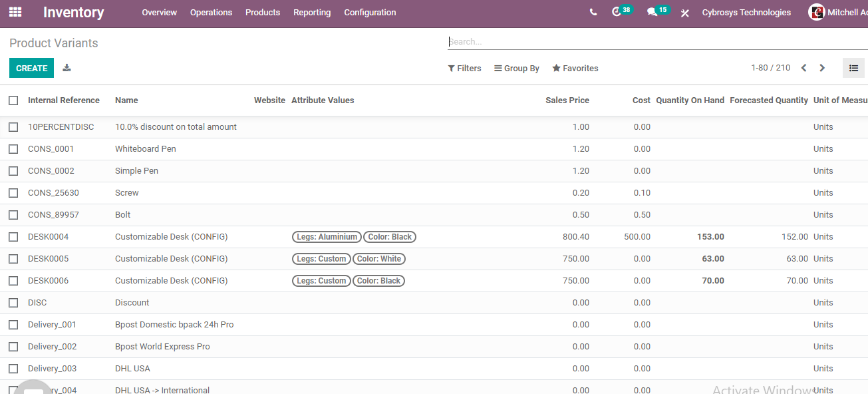
Task: Click sales price 800.40 cell
Action: (x=576, y=237)
